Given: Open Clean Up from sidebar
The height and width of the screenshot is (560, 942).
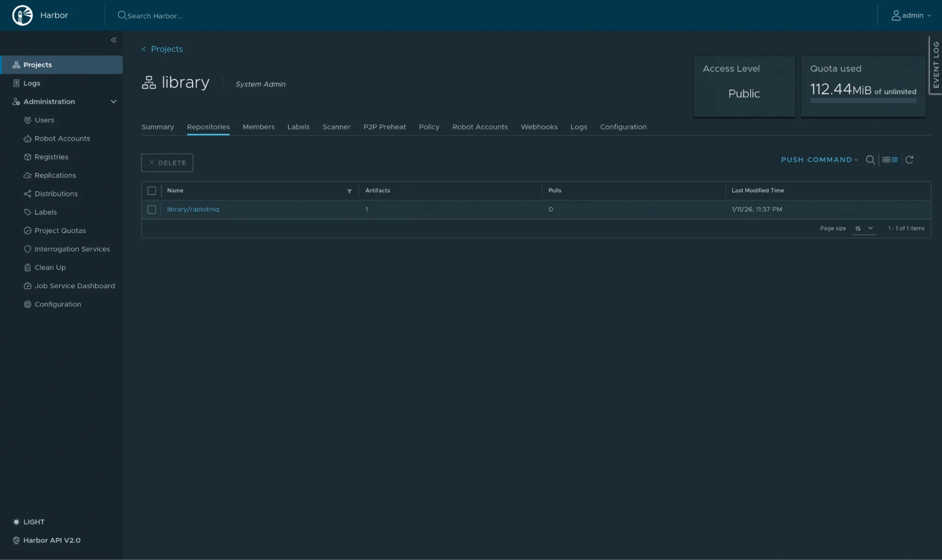Looking at the screenshot, I should [x=50, y=268].
